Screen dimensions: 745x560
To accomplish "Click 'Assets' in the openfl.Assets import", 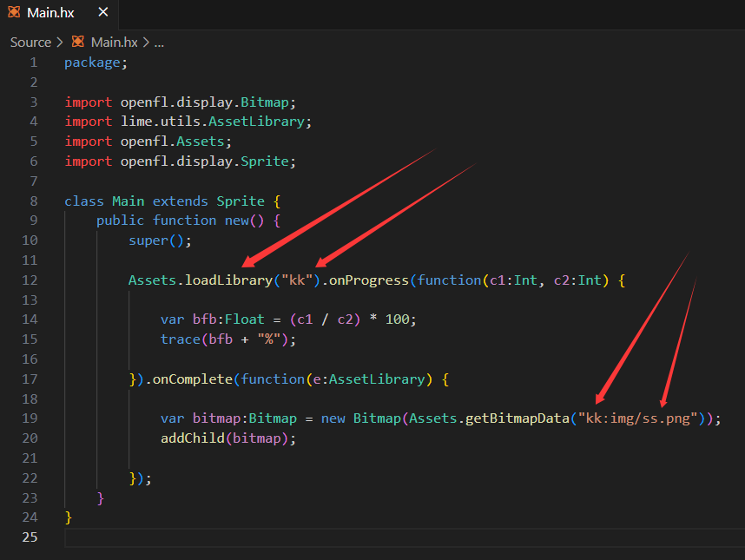I will pyautogui.click(x=201, y=142).
